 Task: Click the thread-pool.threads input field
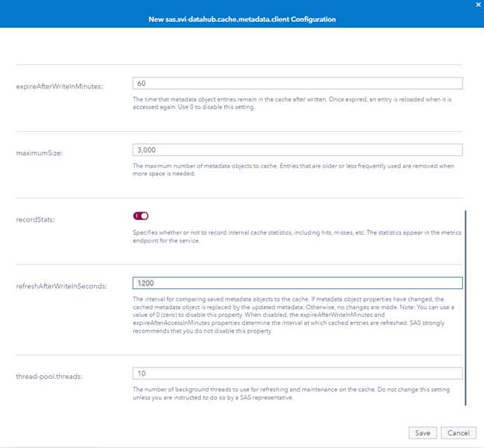tap(298, 374)
